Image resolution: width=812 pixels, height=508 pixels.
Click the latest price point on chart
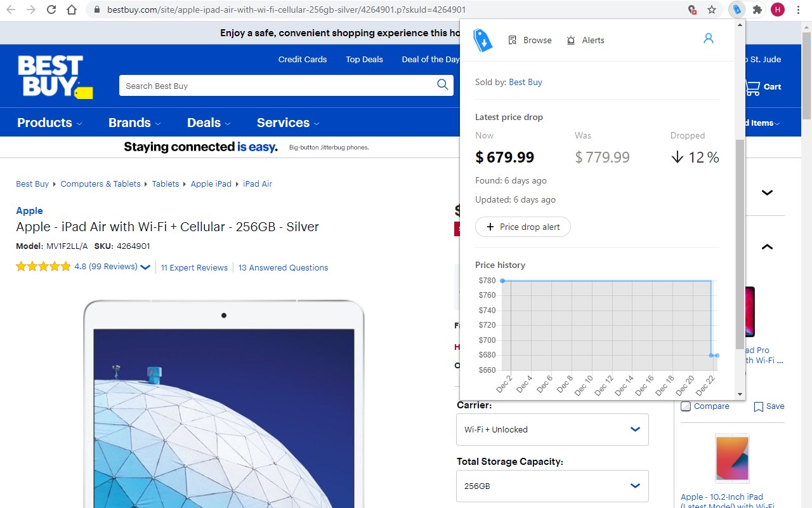click(717, 356)
